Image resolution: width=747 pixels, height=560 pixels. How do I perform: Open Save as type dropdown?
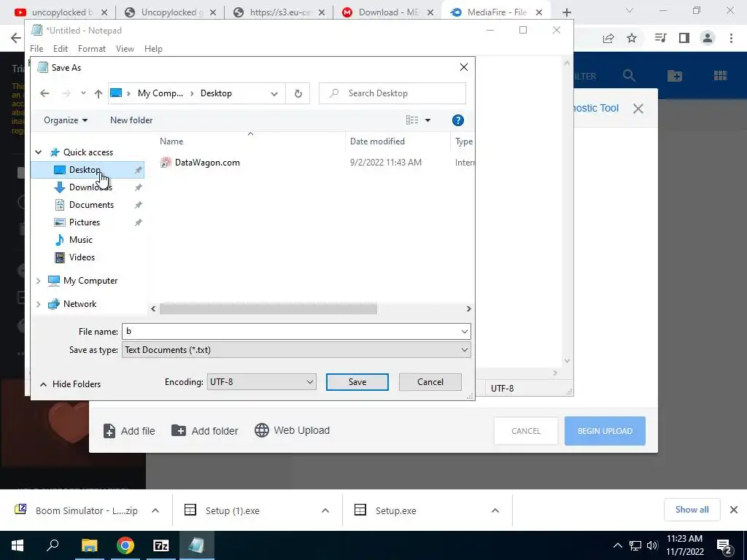coord(465,350)
